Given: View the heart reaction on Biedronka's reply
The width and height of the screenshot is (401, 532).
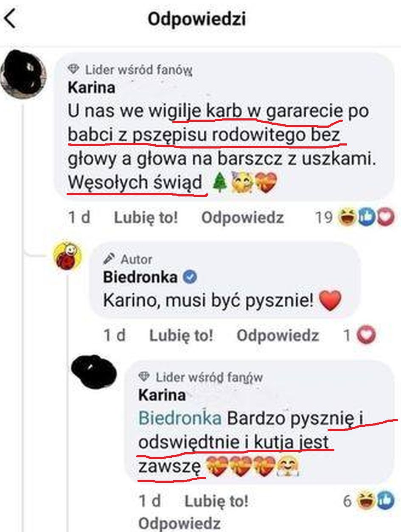Looking at the screenshot, I should pos(366,336).
